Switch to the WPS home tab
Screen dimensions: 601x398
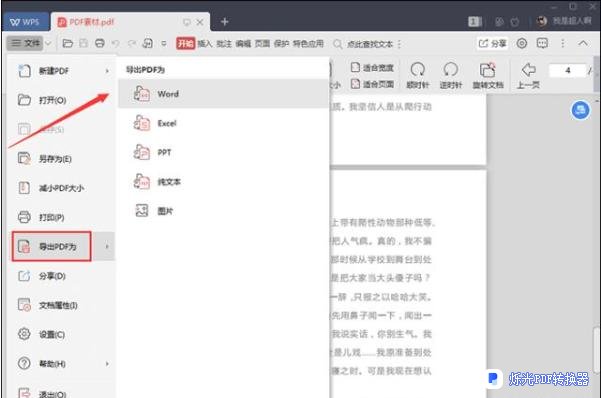[25, 22]
